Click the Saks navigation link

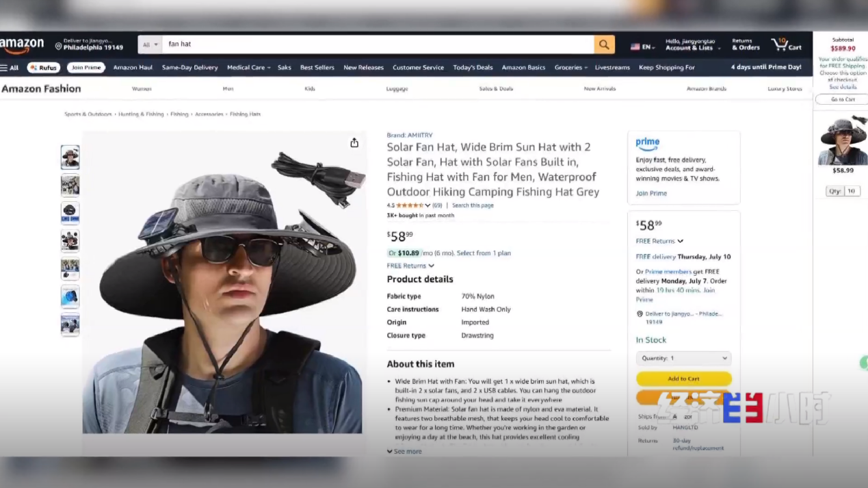(285, 68)
